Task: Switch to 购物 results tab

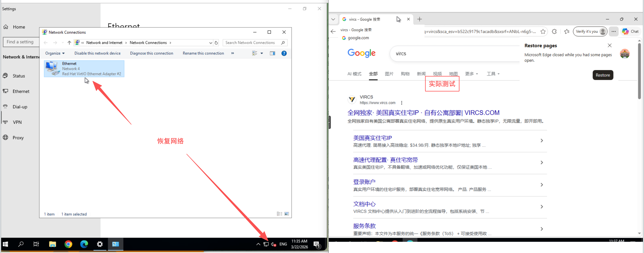Action: pos(405,74)
